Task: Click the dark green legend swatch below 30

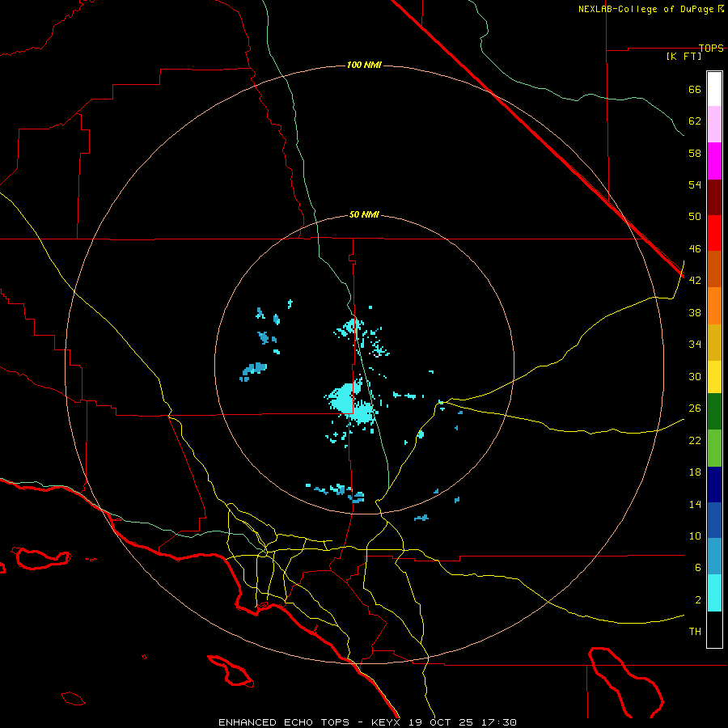Action: click(714, 412)
